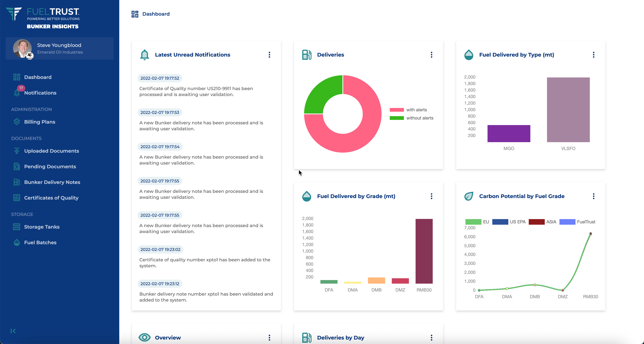Open Deliveries by Day options menu
Screen dimensions: 644x344
coord(432,338)
